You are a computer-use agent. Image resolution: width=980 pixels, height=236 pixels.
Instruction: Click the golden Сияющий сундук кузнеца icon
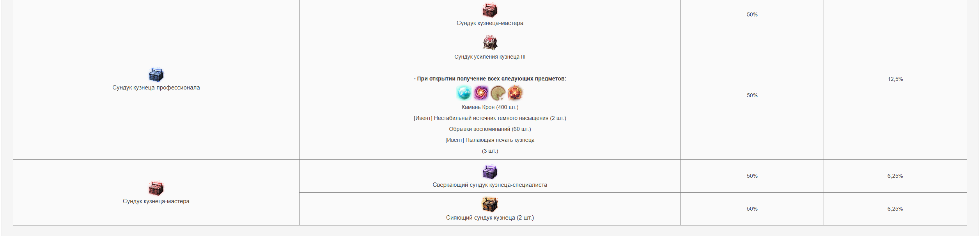click(x=490, y=204)
